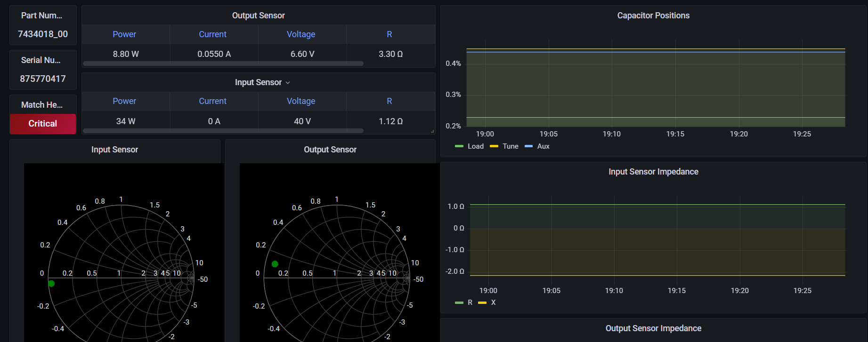
Task: Toggle the Load series in Capacitor Positions legend
Action: [x=476, y=146]
